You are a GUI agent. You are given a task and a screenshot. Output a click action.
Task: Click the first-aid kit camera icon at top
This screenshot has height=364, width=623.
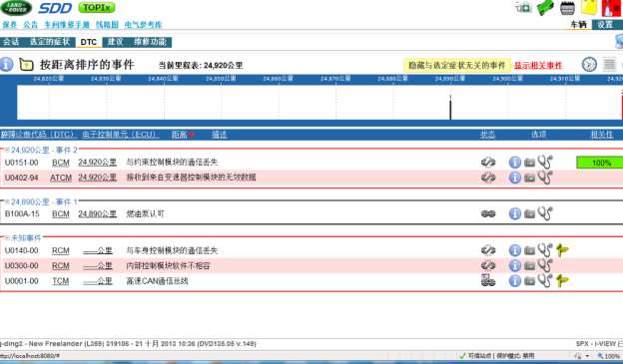click(523, 7)
